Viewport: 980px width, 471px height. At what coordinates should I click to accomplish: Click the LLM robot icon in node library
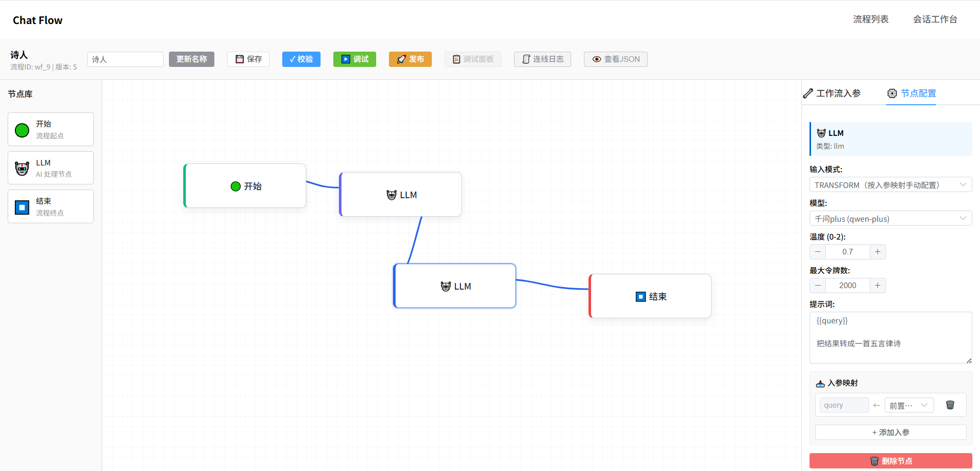coord(22,169)
